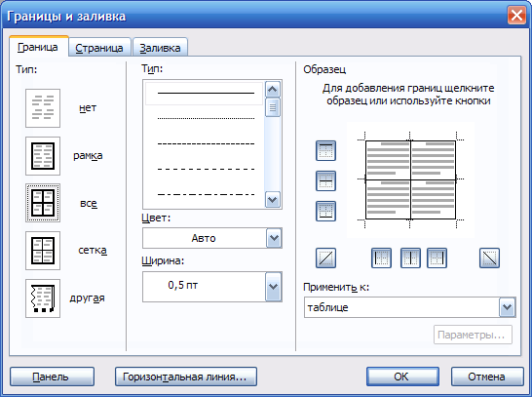Select the 'все' all borders icon

[x=43, y=203]
